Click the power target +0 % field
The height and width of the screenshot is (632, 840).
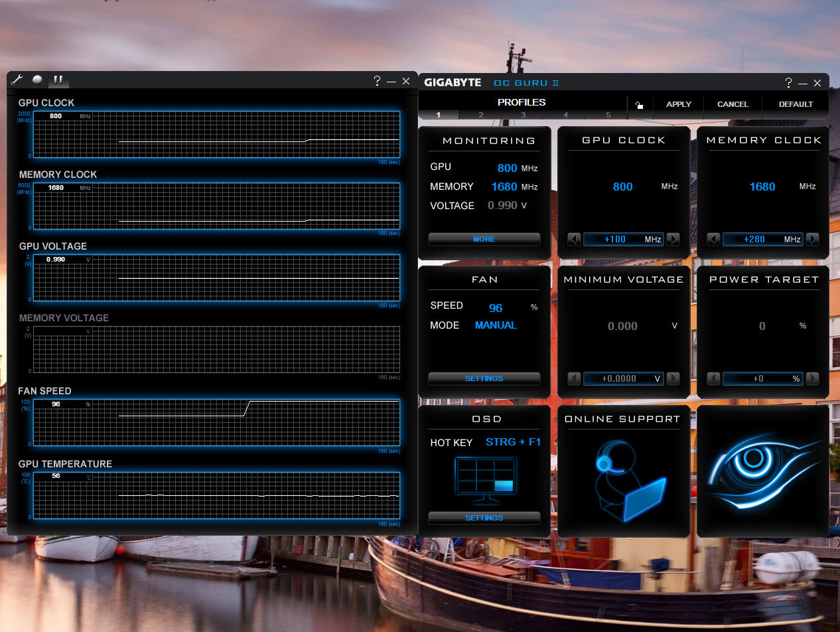click(763, 378)
